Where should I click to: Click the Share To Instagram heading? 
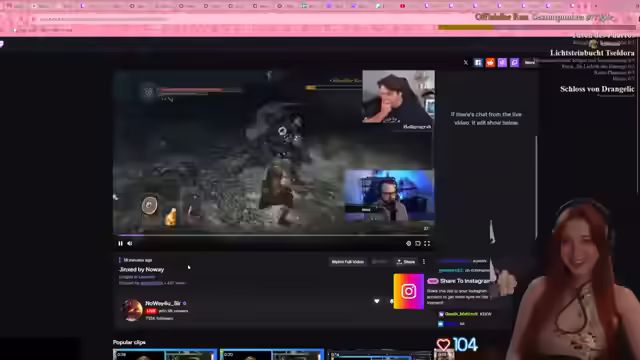pos(465,281)
